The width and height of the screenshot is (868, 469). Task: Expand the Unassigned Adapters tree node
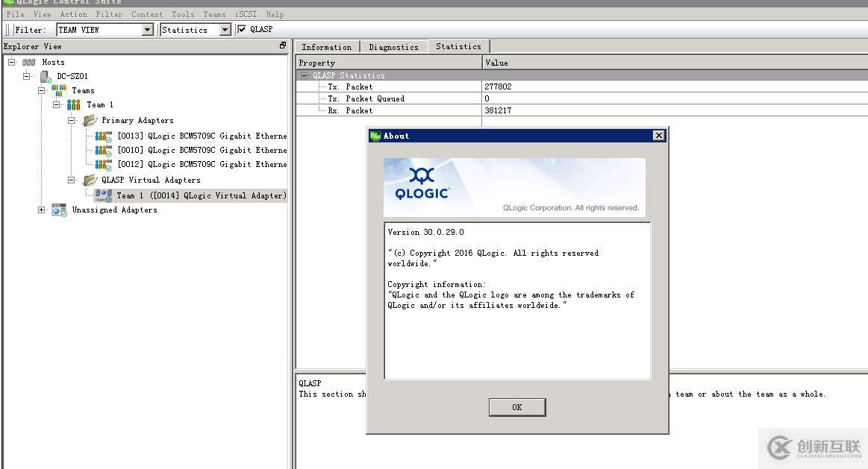42,210
